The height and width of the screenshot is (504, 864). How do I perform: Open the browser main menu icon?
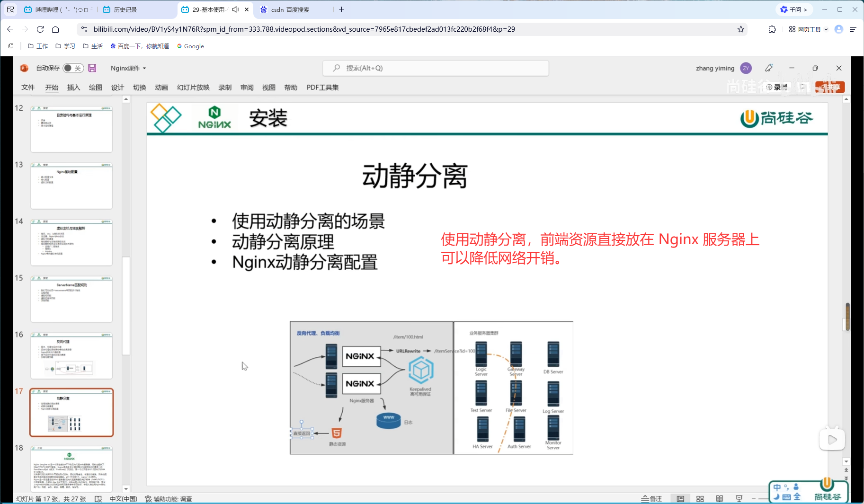pos(853,29)
